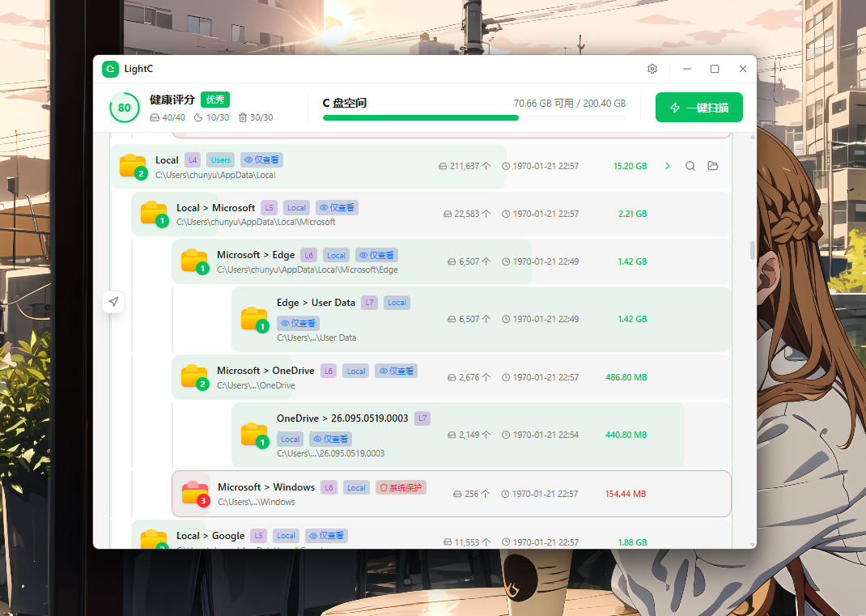Select the Local > Google row title
This screenshot has height=616, width=866.
210,536
